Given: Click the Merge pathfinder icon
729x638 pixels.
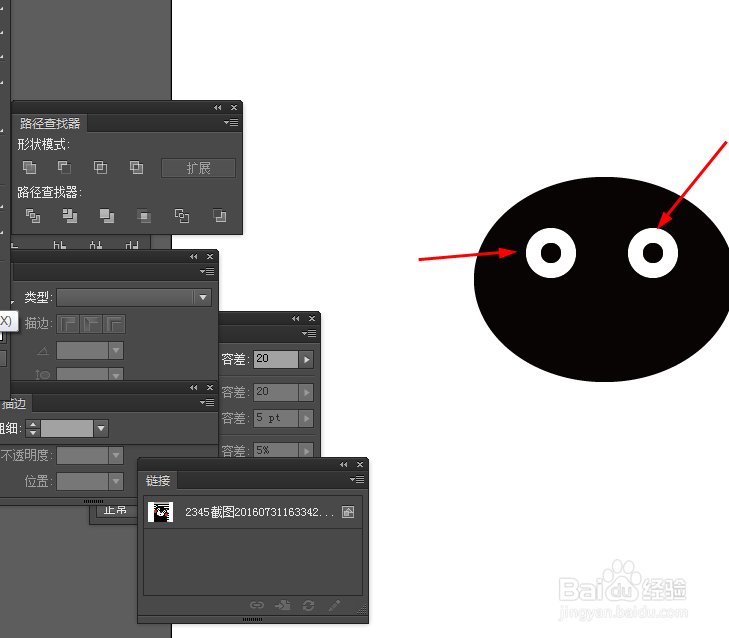Looking at the screenshot, I should point(107,216).
